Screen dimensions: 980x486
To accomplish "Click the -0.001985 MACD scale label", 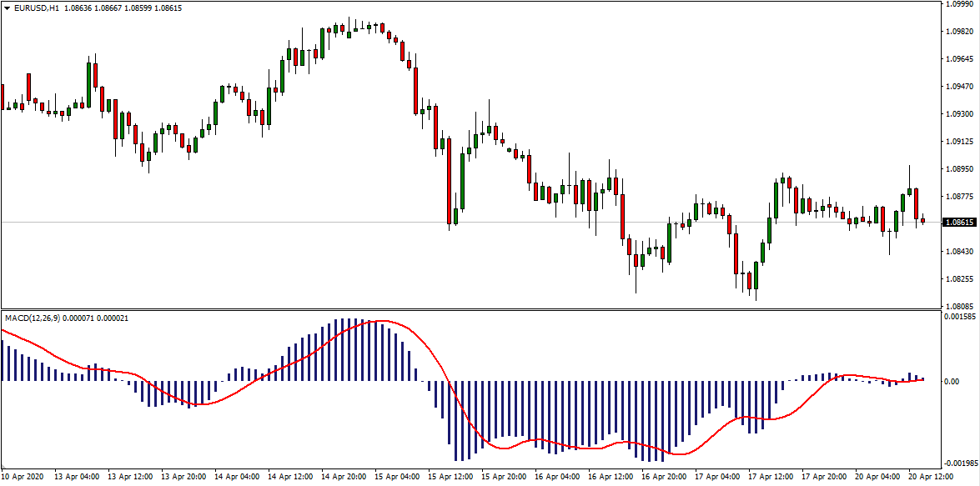I will pyautogui.click(x=962, y=463).
